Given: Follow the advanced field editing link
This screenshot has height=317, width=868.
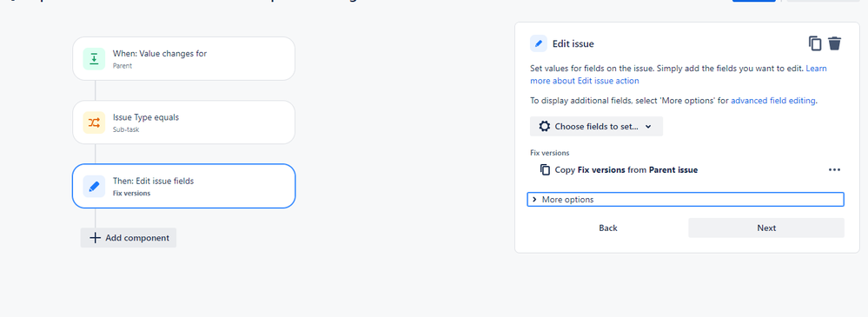Looking at the screenshot, I should pos(772,101).
